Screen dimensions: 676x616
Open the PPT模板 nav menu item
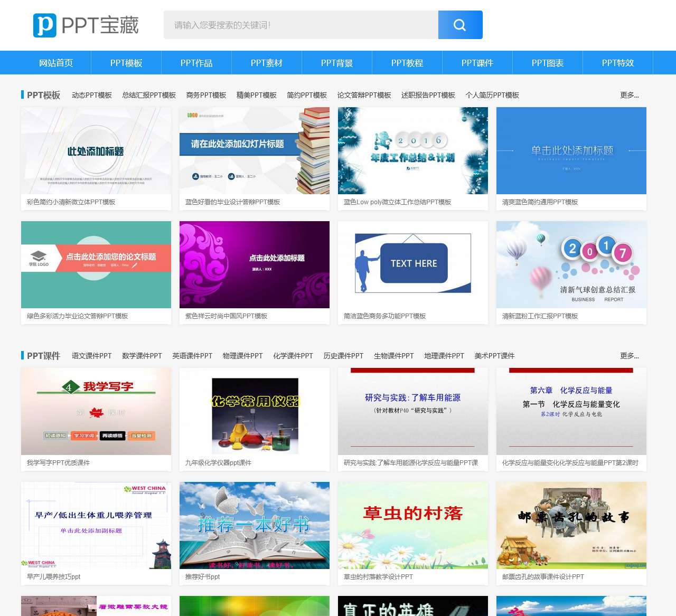click(x=126, y=63)
